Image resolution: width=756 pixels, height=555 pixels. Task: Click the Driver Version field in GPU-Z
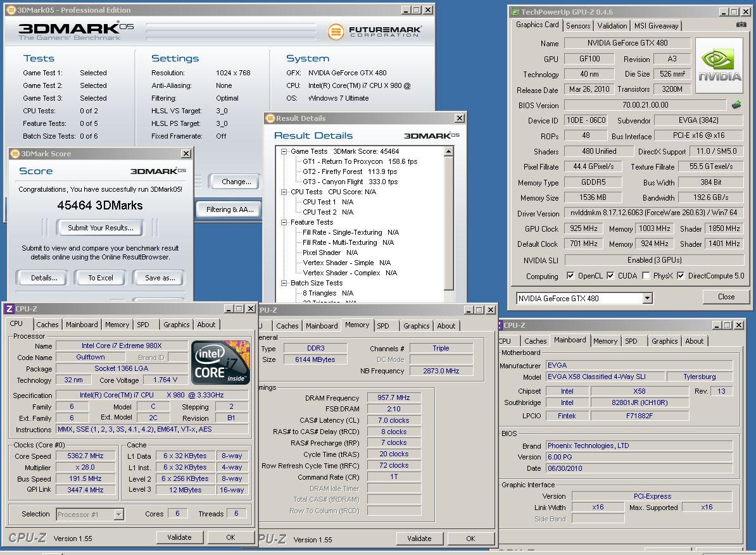pos(654,213)
